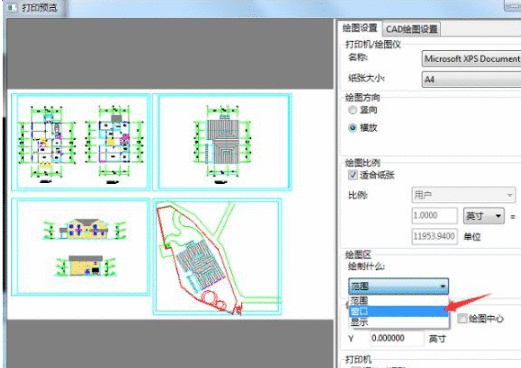Select the 竖向 orientation radio button

click(352, 110)
